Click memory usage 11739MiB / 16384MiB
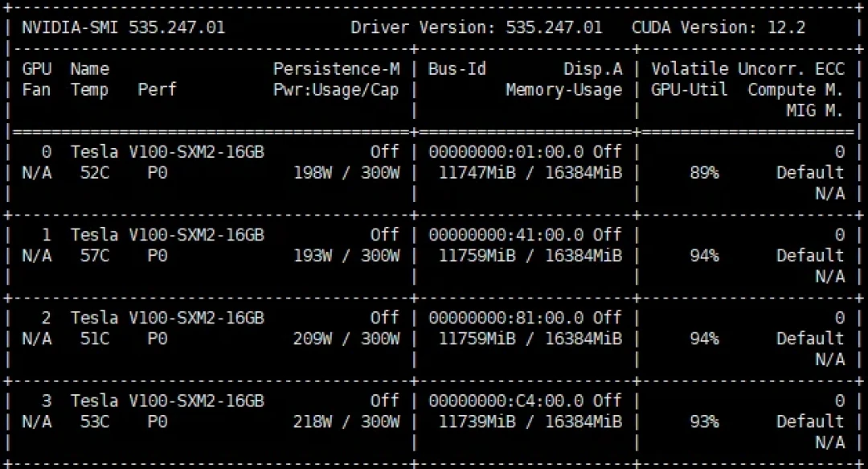This screenshot has width=868, height=469. 530,422
